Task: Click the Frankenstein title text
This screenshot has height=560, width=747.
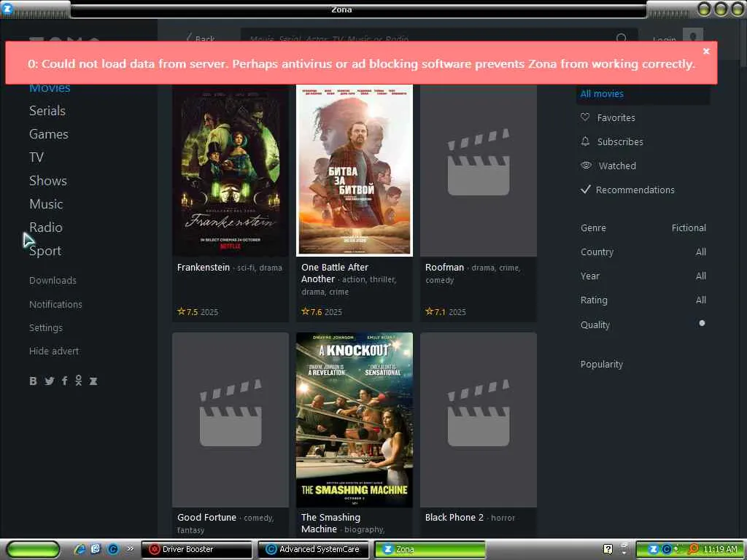Action: [x=204, y=268]
